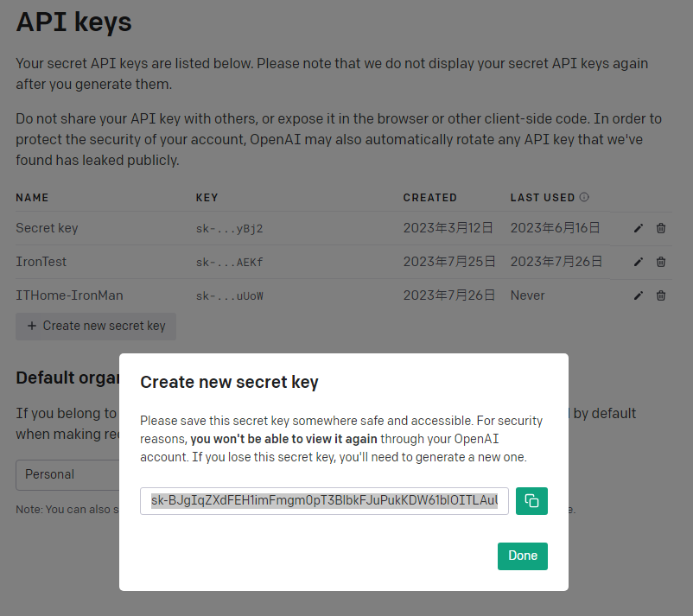The image size is (693, 616).
Task: Open the Personal organization dropdown
Action: 67,474
